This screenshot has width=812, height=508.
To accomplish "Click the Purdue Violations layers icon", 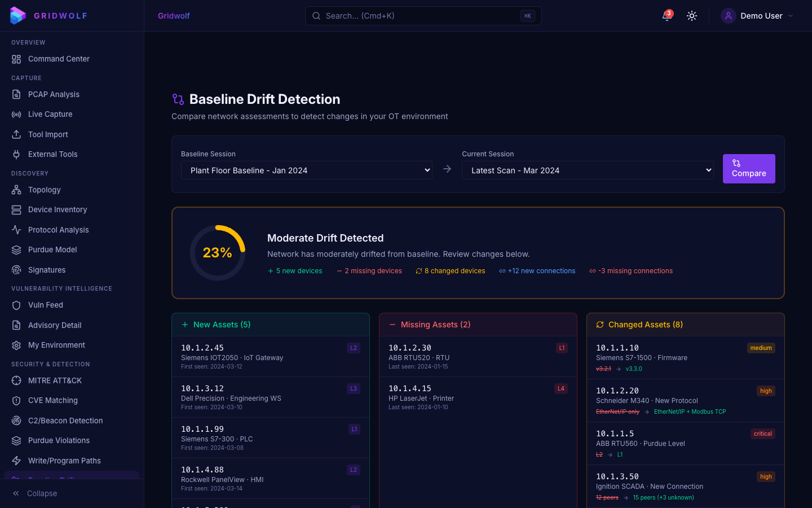I will [16, 441].
